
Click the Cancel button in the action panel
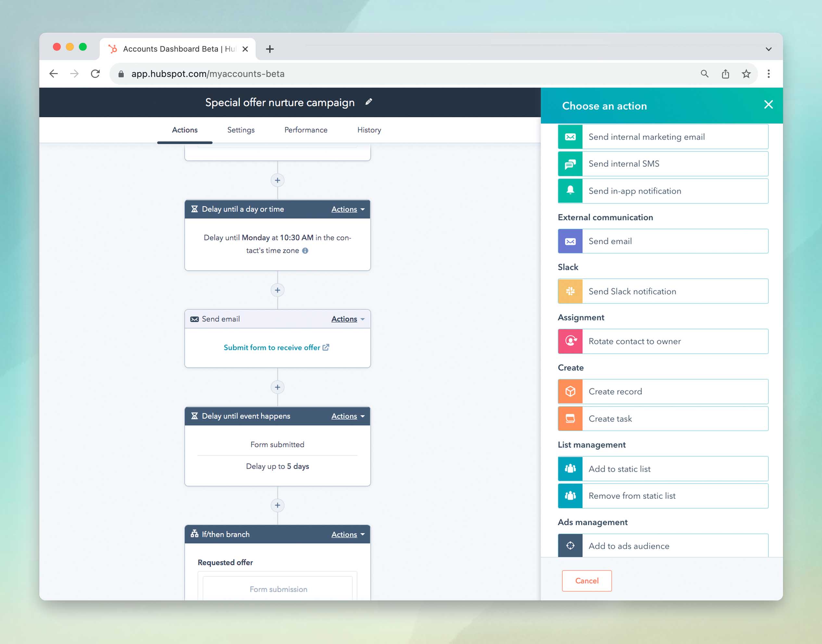587,581
